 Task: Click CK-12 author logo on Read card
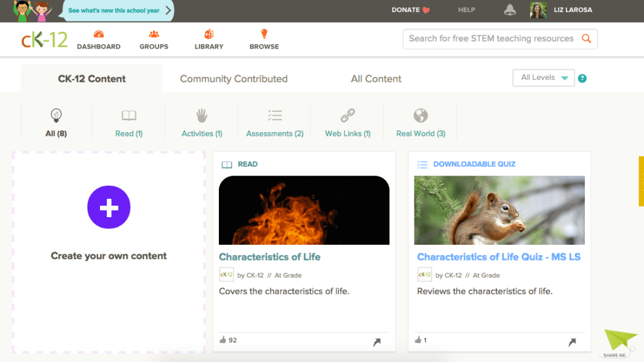coord(226,274)
